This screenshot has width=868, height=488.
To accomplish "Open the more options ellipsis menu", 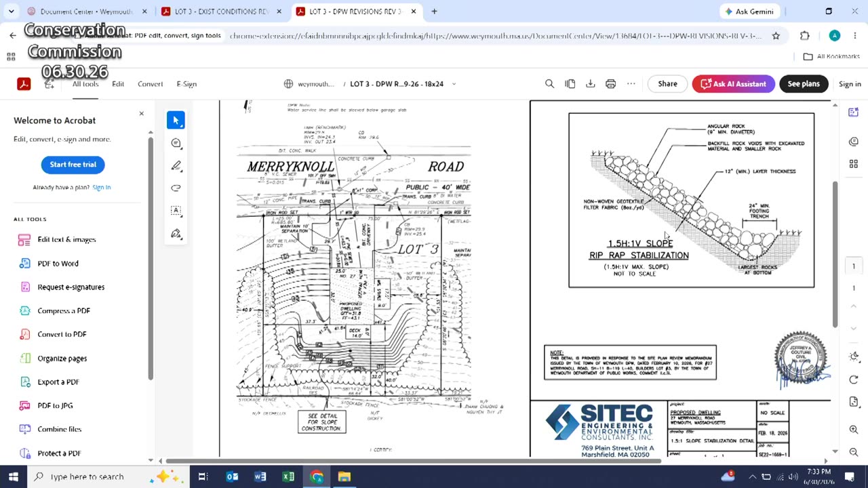I will 631,84.
